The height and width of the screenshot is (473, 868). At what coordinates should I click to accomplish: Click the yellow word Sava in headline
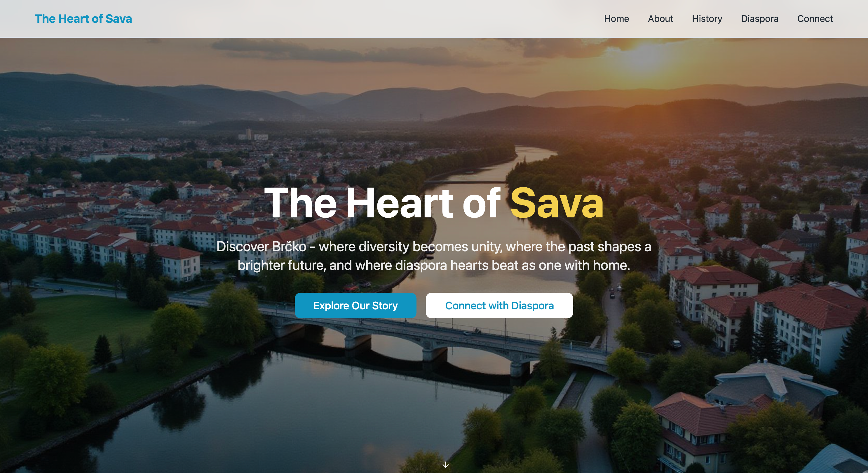(x=557, y=203)
